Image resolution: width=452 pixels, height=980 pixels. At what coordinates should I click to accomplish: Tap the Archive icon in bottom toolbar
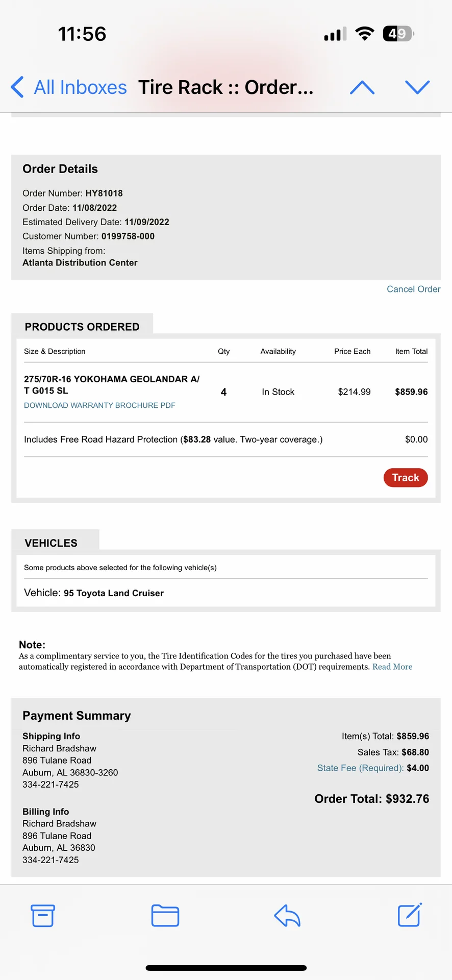(x=43, y=915)
